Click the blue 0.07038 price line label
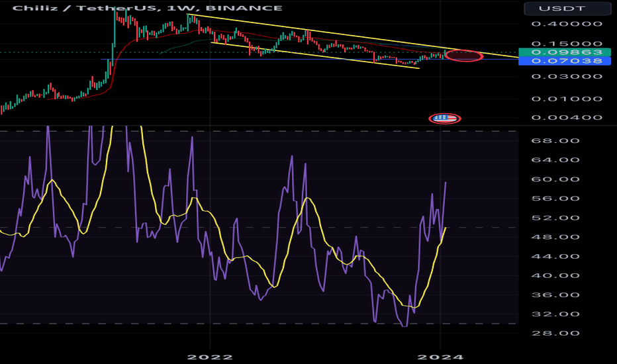This screenshot has height=364, width=617. pos(565,61)
